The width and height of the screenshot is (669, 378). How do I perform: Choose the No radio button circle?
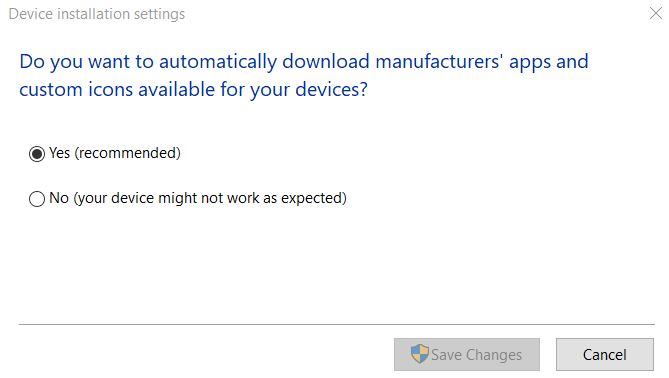click(37, 199)
